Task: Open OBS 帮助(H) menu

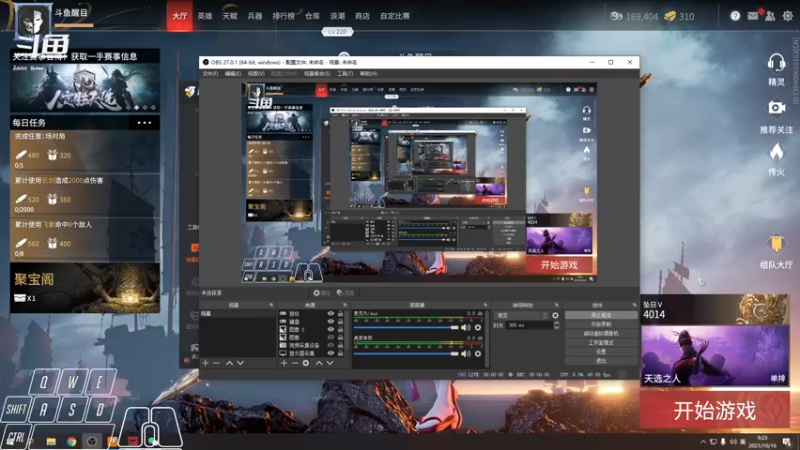Action: [368, 74]
